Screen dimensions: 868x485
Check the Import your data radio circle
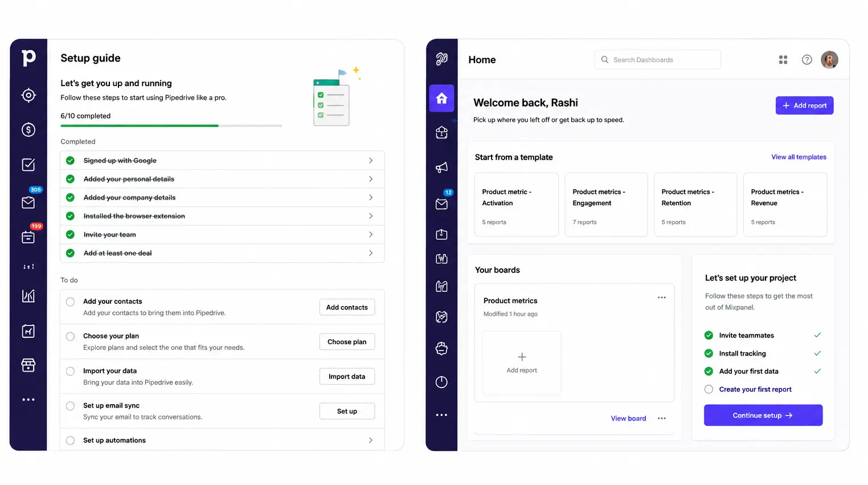(70, 371)
